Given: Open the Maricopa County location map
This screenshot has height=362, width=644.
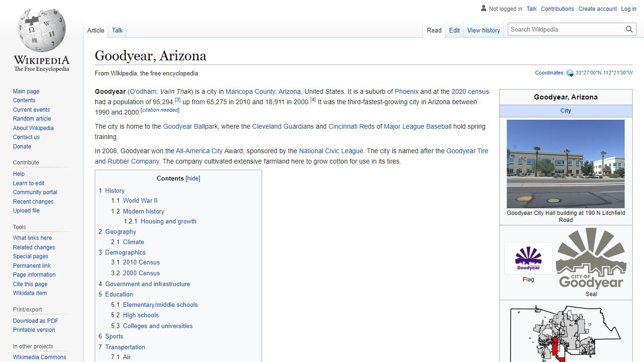Looking at the screenshot, I should (565, 334).
